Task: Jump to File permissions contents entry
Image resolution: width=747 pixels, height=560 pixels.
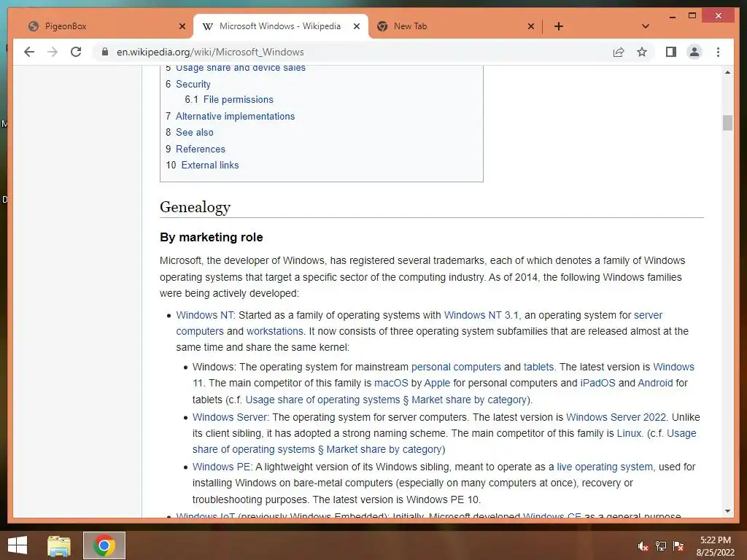Action: pos(239,99)
